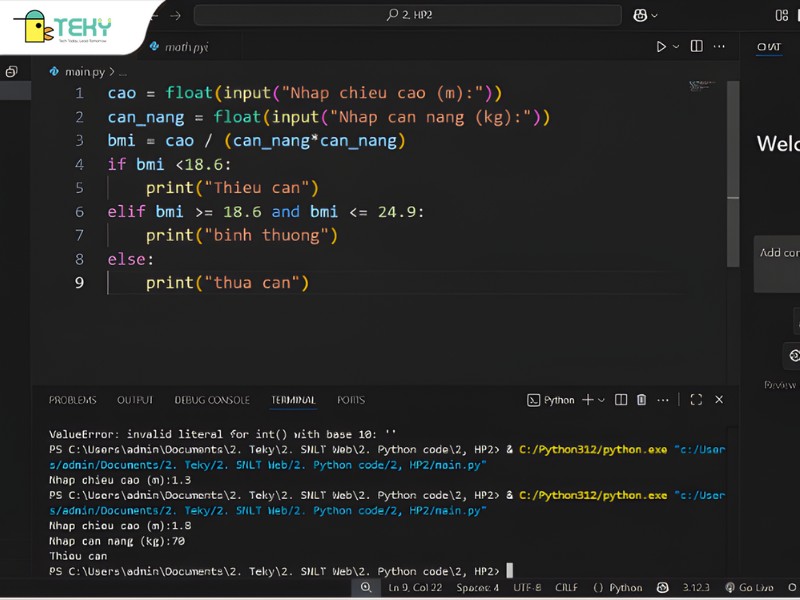800x600 pixels.
Task: Split the editor to the right
Action: (x=696, y=47)
